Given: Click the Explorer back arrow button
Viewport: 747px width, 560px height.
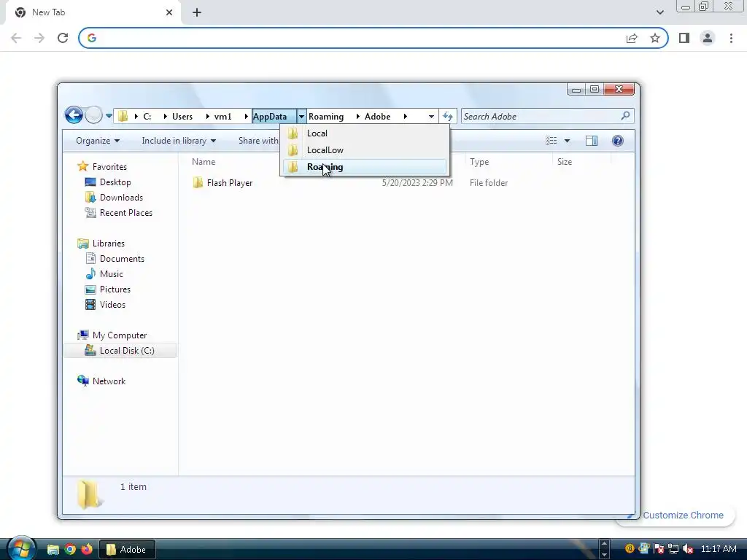Looking at the screenshot, I should click(x=74, y=115).
